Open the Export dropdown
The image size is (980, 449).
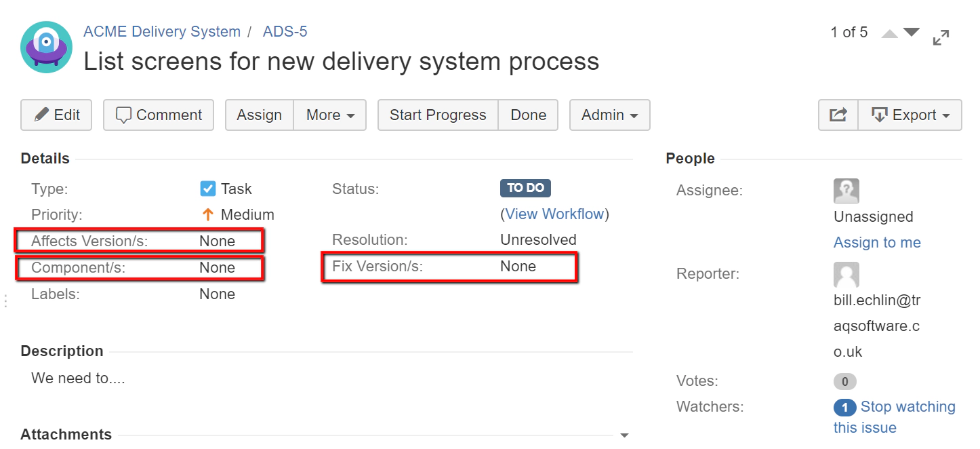pyautogui.click(x=910, y=115)
